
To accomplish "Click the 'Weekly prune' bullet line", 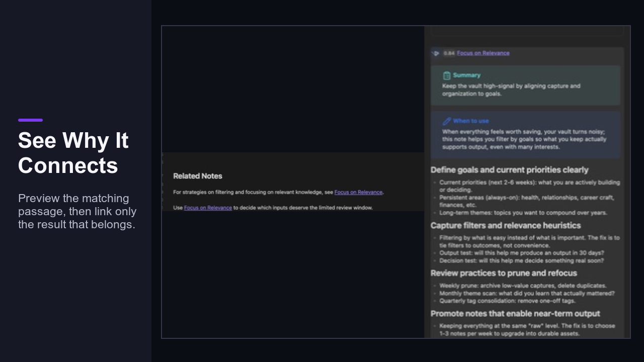I will [x=523, y=286].
